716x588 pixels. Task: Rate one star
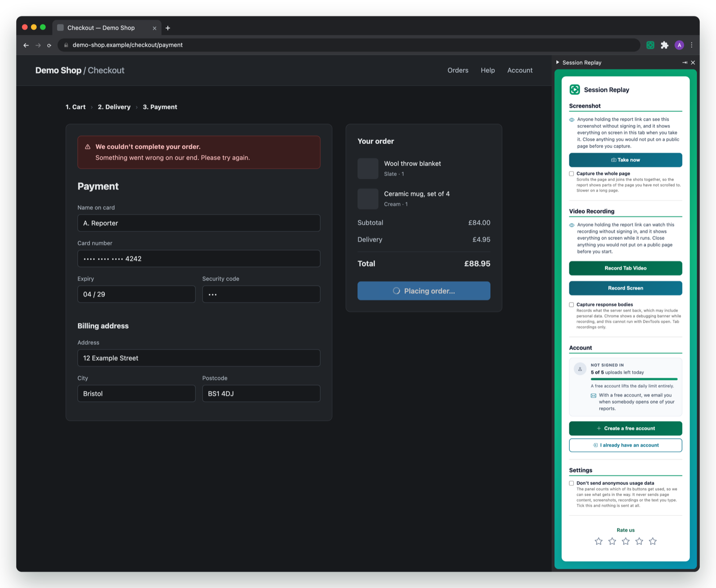point(599,541)
